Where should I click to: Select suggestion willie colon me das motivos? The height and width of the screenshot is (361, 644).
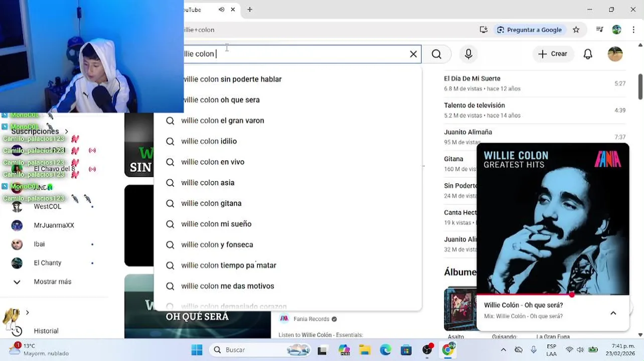(x=287, y=286)
